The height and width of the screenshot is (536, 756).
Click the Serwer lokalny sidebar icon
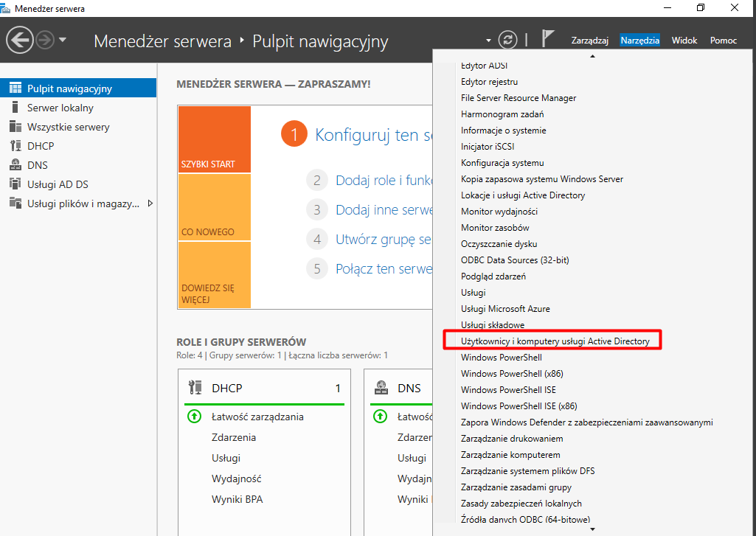click(x=15, y=108)
